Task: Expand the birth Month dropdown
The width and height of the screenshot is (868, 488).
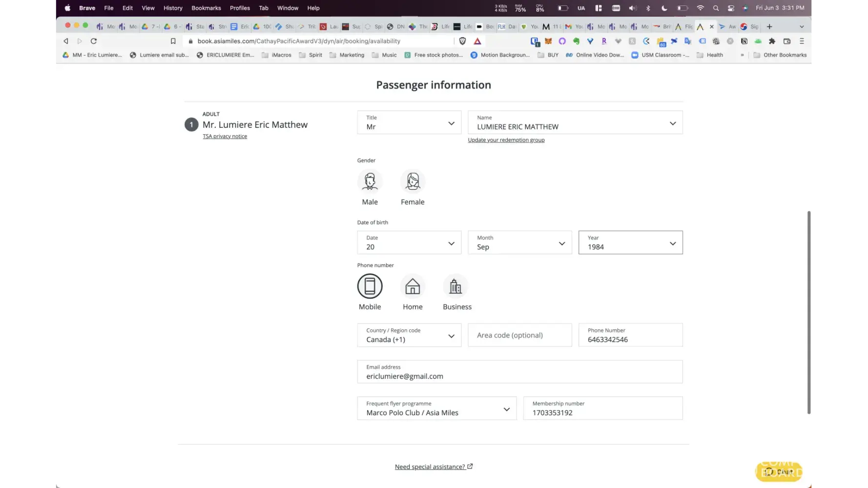Action: click(x=519, y=243)
